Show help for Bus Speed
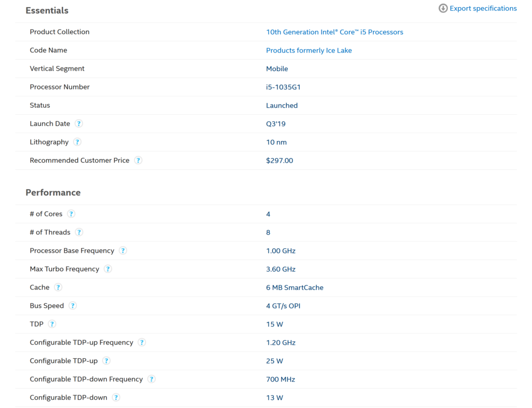This screenshot has width=532, height=408. point(73,306)
